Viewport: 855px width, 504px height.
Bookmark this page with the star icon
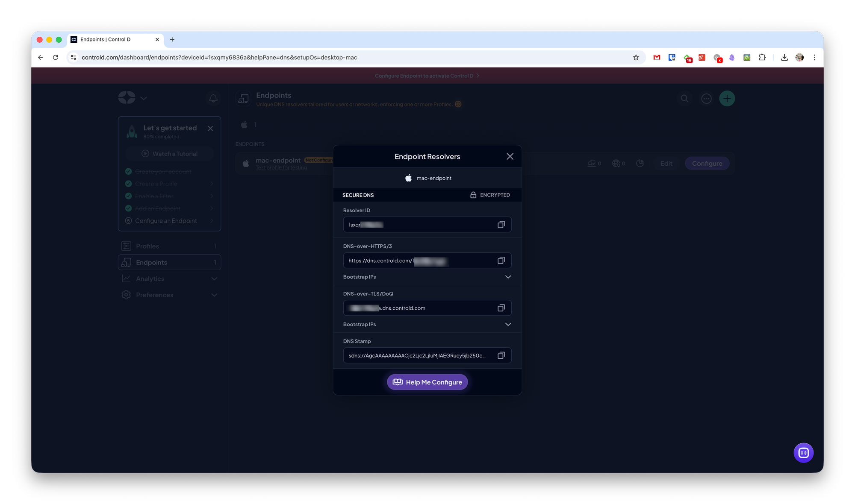[x=636, y=57]
